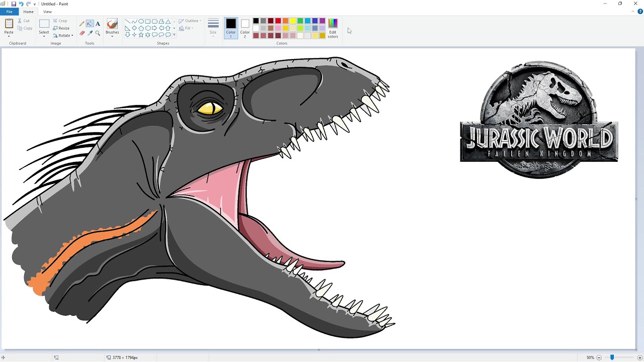Choose the Pentagon shape

tap(141, 28)
